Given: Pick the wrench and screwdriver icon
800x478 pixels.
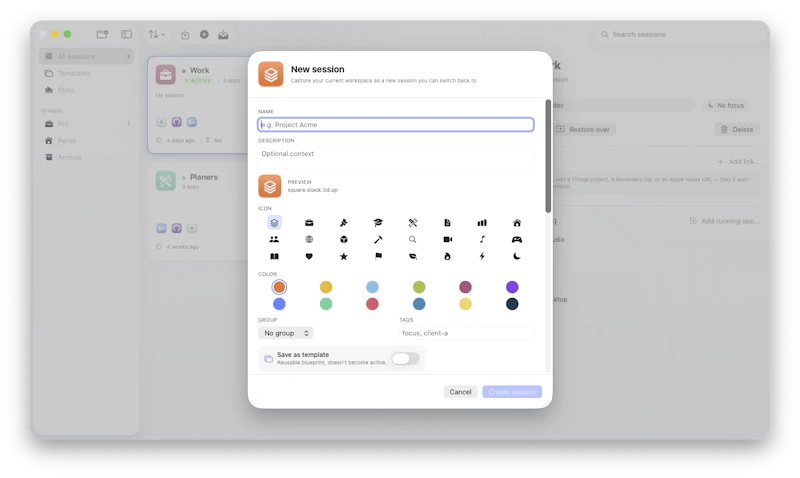Looking at the screenshot, I should (413, 222).
